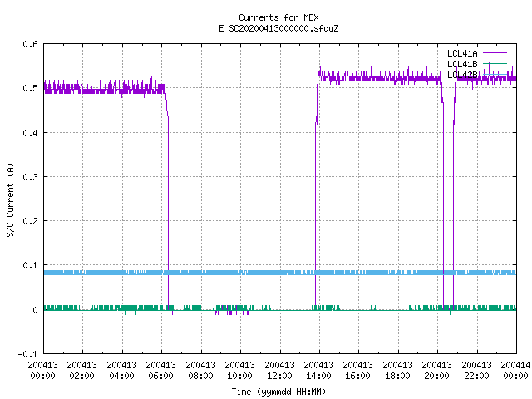532x399 pixels.
Task: Click the purple LCL41A legend line sample
Action: point(495,53)
